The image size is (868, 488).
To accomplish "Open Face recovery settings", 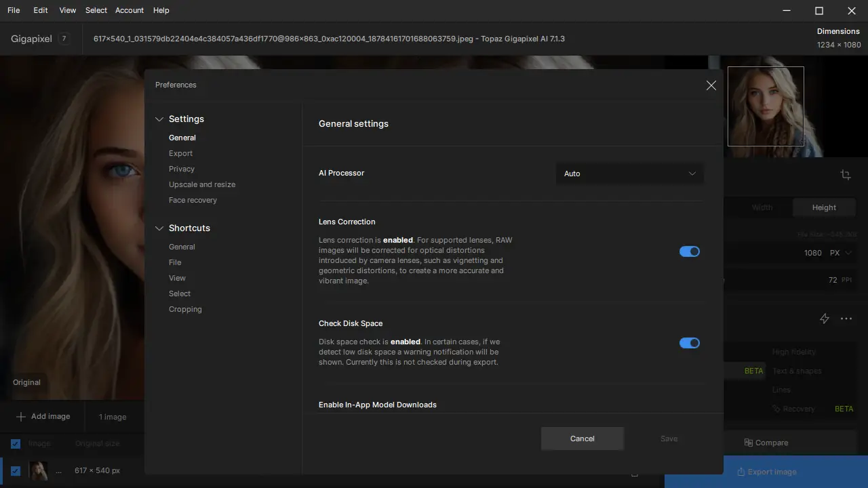I will pos(193,200).
